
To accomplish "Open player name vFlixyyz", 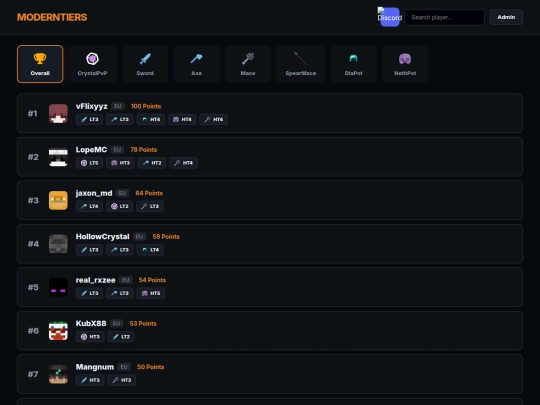I will point(92,106).
